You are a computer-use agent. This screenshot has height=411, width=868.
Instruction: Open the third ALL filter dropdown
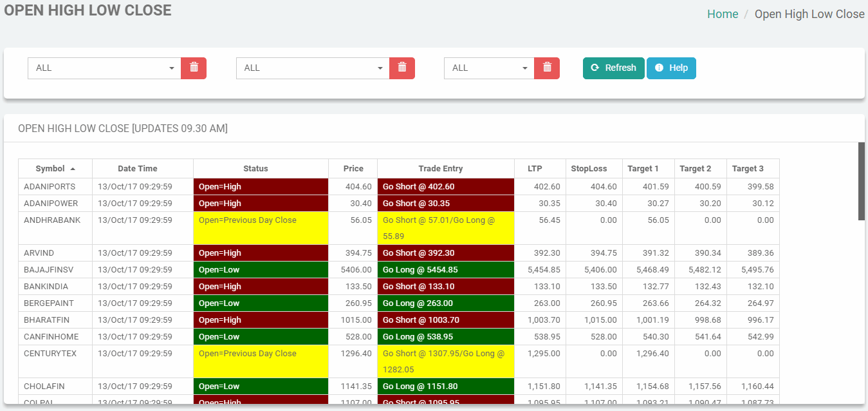pos(489,68)
